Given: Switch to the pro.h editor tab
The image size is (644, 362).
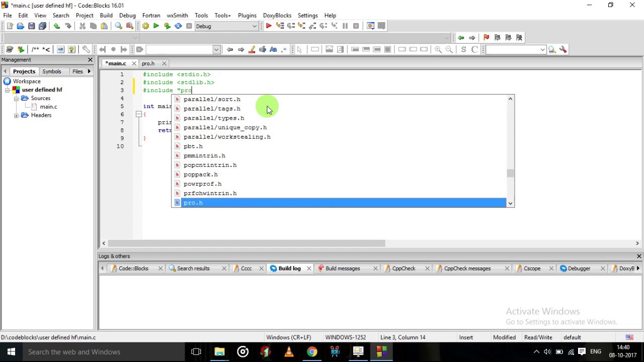Looking at the screenshot, I should click(148, 63).
